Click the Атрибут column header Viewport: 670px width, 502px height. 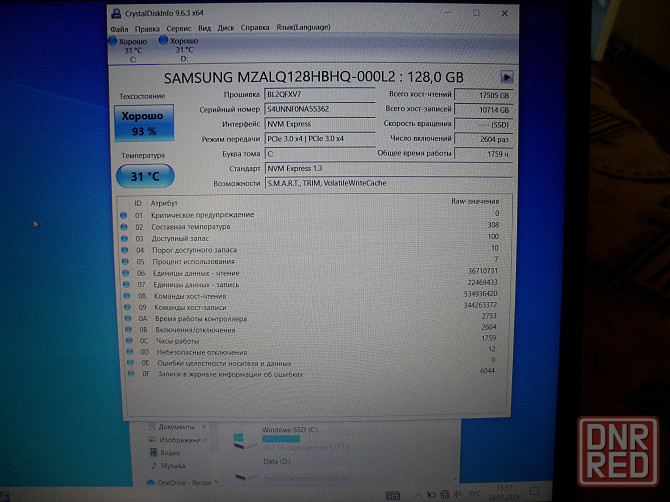point(164,203)
